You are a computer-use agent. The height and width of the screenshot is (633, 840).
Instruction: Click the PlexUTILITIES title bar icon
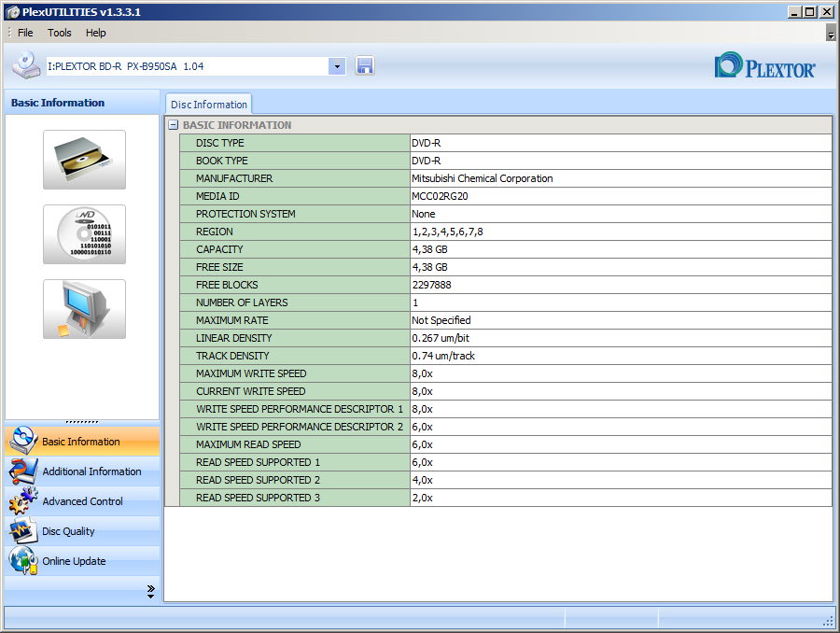tap(13, 12)
